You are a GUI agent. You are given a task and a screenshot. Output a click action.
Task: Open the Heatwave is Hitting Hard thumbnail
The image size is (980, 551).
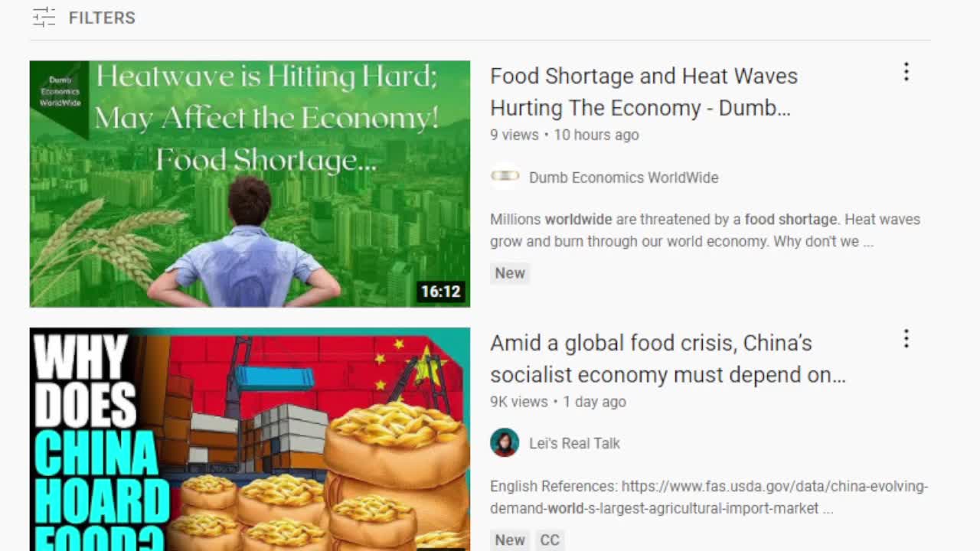pyautogui.click(x=250, y=184)
